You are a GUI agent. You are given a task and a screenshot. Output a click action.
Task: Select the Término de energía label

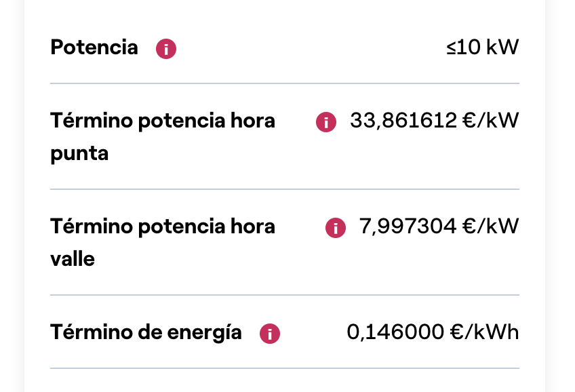[146, 332]
